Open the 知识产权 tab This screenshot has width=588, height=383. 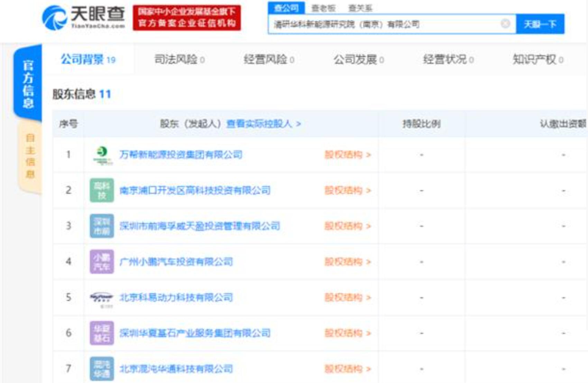(538, 59)
